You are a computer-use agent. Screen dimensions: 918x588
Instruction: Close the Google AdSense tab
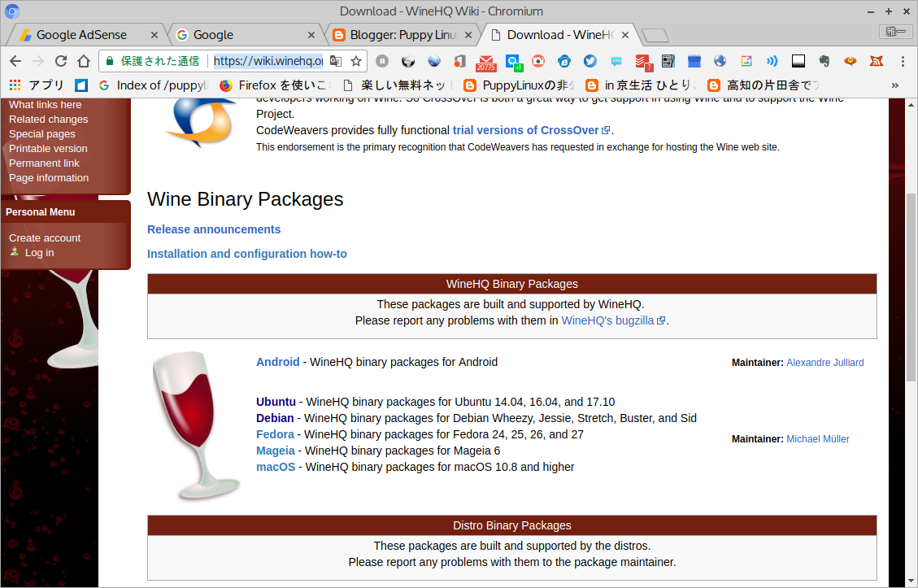point(154,35)
